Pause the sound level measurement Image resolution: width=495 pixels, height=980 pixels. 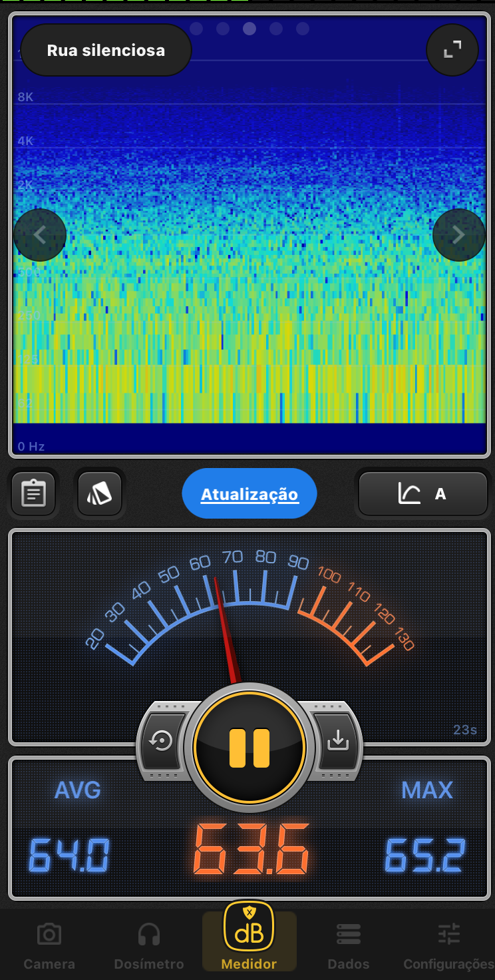249,748
